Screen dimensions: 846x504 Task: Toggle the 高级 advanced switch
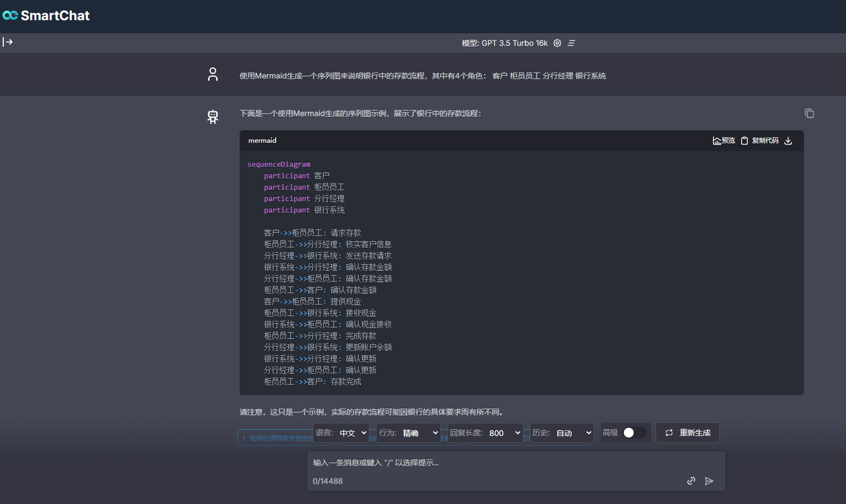tap(634, 433)
